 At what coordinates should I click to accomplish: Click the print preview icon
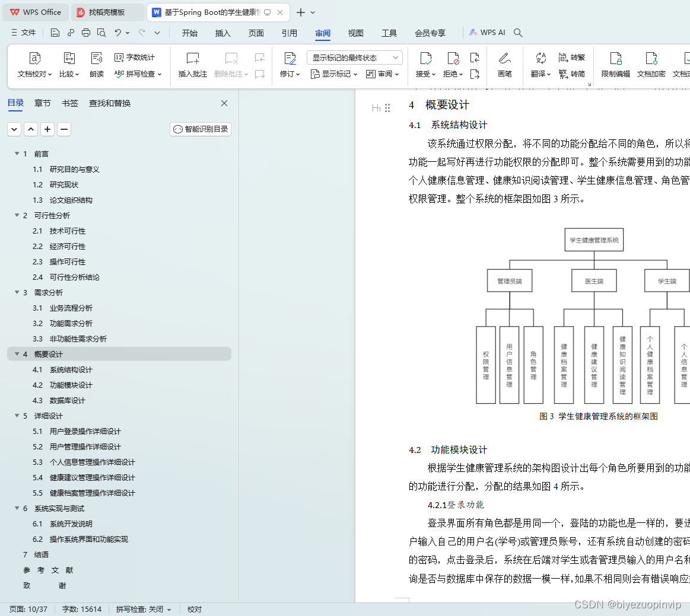click(x=101, y=33)
